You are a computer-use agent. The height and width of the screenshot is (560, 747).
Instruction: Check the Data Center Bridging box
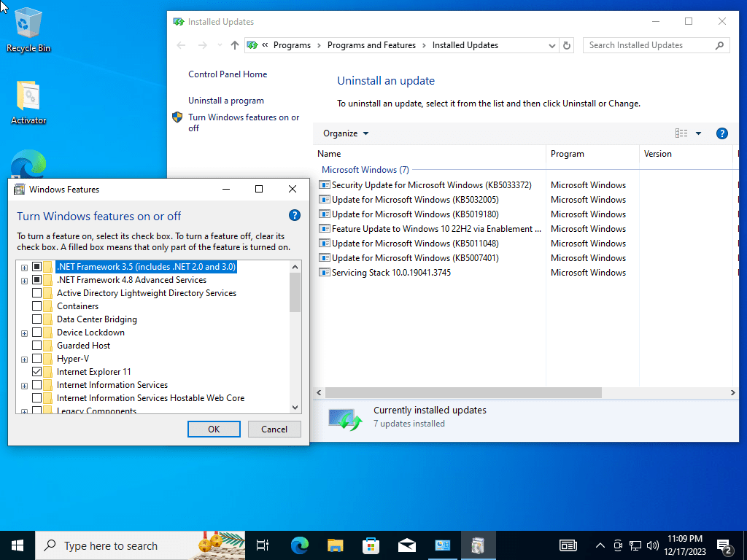(x=36, y=319)
